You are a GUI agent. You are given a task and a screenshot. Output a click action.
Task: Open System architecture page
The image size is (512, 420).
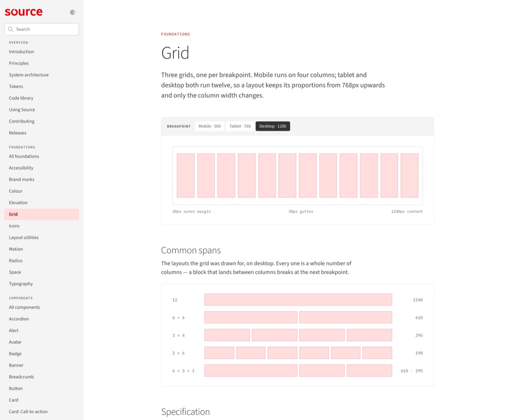click(42, 75)
